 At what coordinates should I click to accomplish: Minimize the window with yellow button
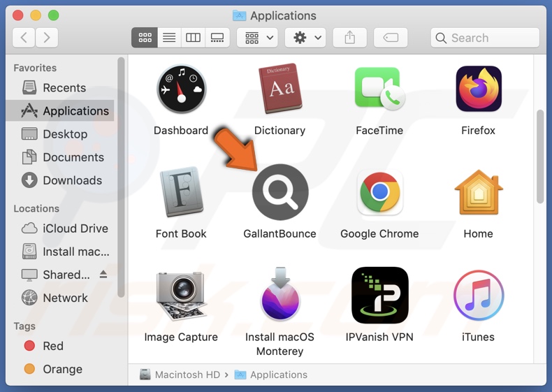(x=36, y=15)
